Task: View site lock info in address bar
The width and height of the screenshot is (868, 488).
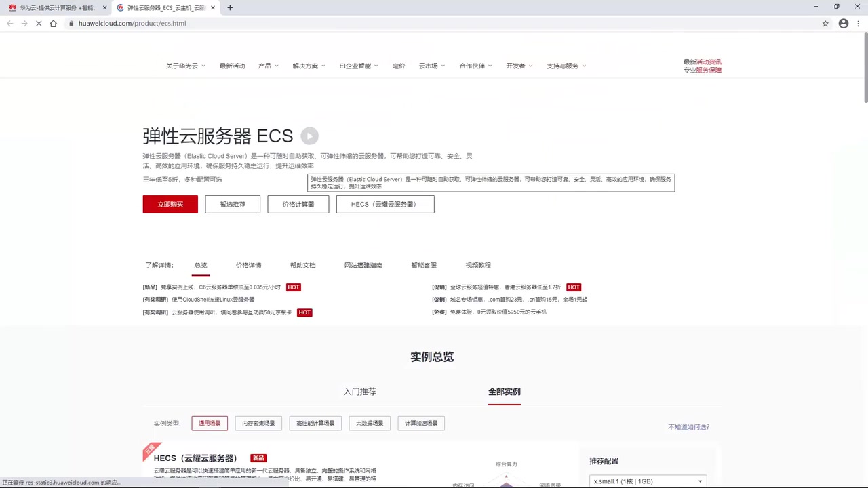Action: click(71, 23)
